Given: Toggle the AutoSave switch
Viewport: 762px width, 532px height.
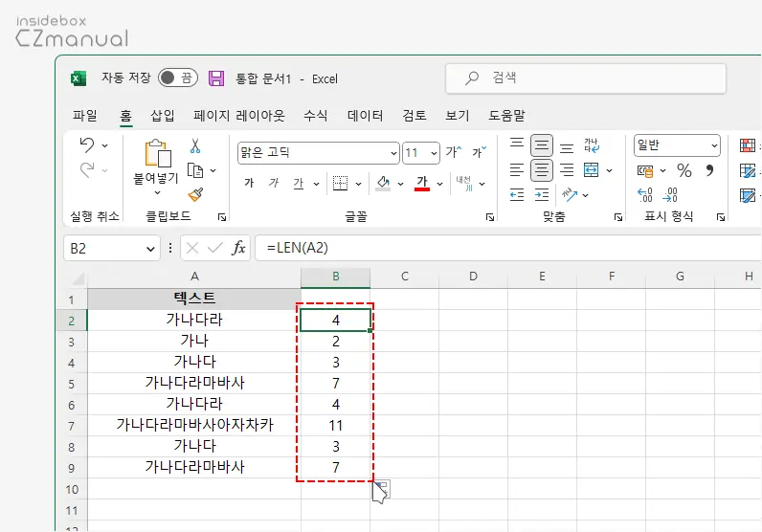Looking at the screenshot, I should pos(178,78).
